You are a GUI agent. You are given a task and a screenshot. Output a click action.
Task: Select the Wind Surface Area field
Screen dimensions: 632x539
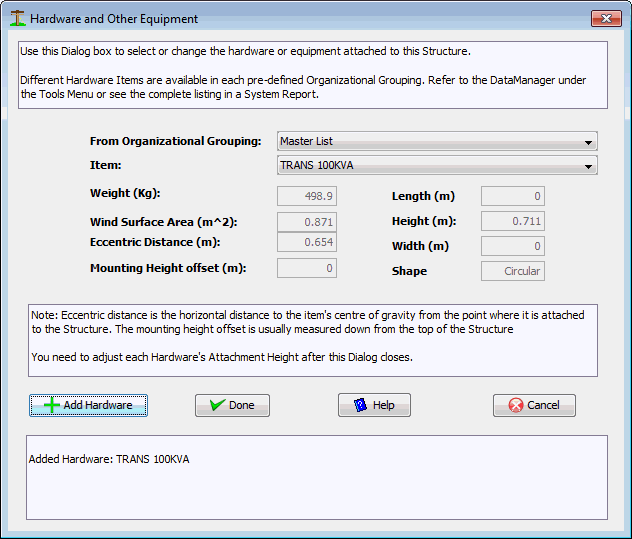click(x=307, y=222)
